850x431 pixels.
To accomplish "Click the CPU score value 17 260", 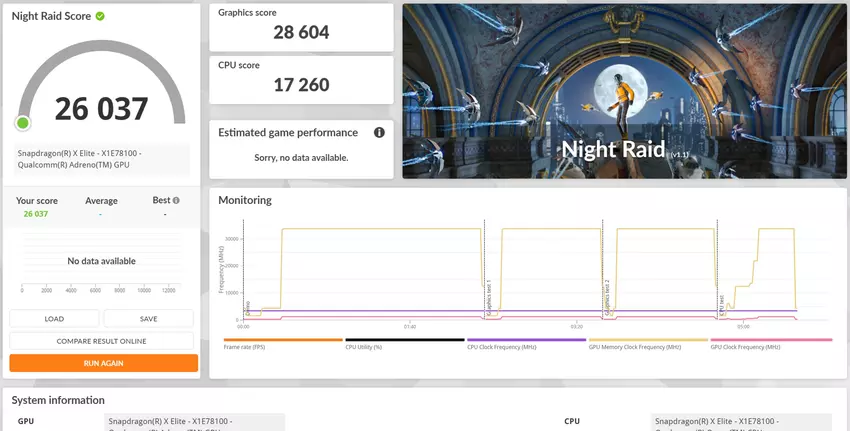I will pyautogui.click(x=301, y=85).
